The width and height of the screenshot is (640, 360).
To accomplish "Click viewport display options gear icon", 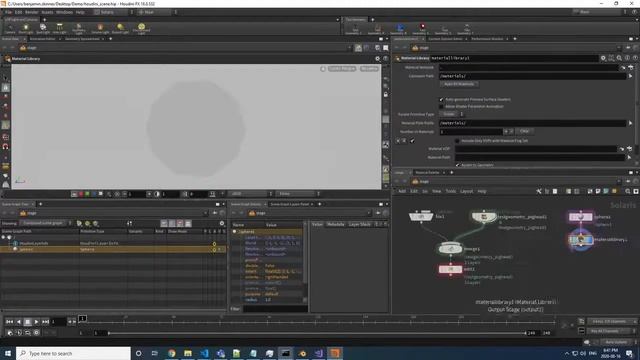I will coord(378,59).
